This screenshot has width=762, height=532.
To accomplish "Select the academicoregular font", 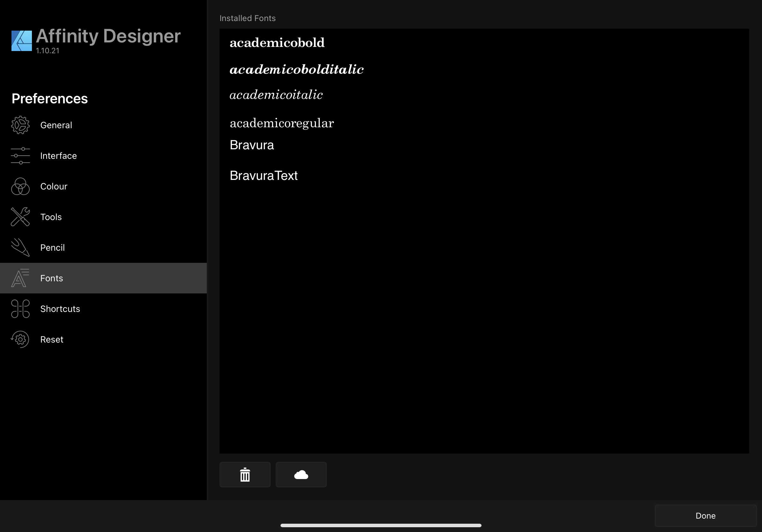I will tap(281, 123).
